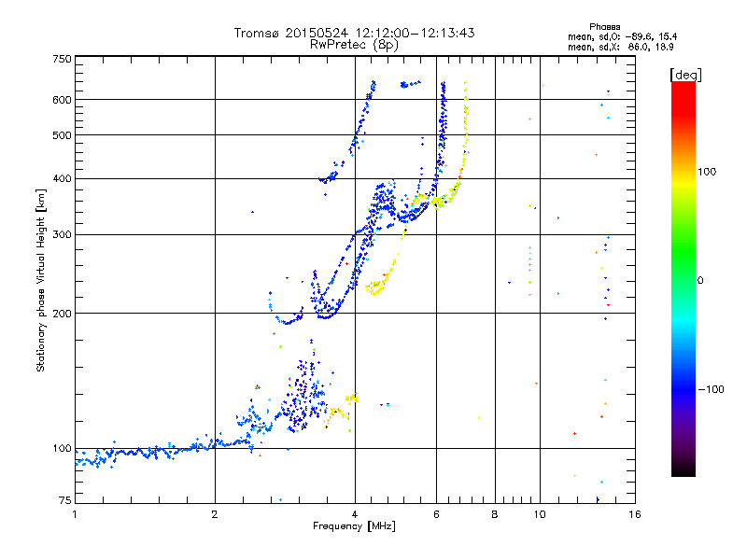This screenshot has width=747, height=560.
Task: Click the y-axis tick label '300'
Action: pyautogui.click(x=63, y=234)
